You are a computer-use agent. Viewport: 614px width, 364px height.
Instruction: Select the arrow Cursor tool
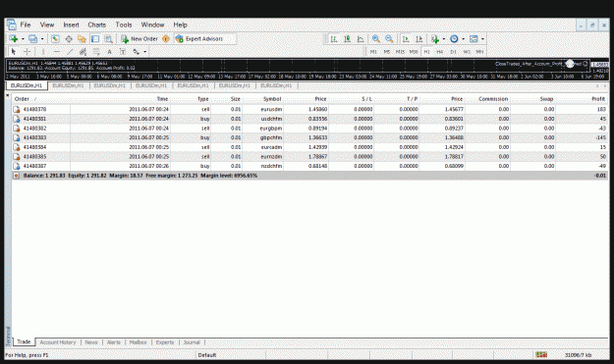coord(14,52)
